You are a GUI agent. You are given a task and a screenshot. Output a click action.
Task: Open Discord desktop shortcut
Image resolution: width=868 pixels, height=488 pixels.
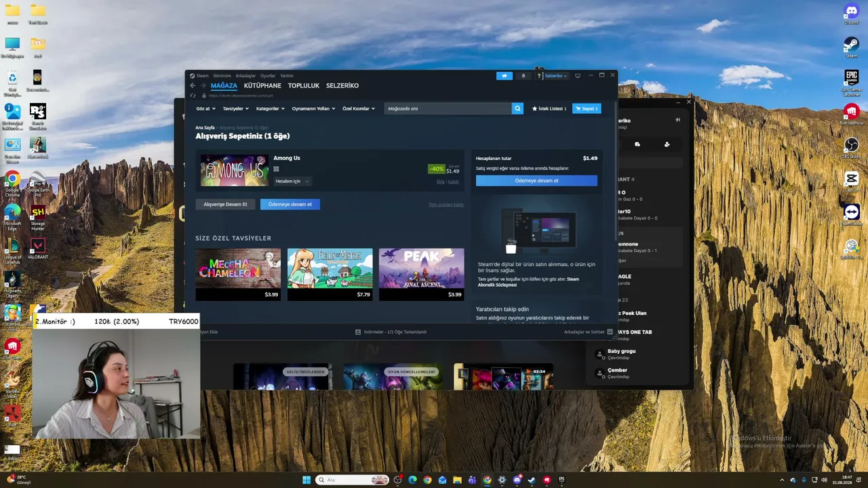click(x=851, y=14)
